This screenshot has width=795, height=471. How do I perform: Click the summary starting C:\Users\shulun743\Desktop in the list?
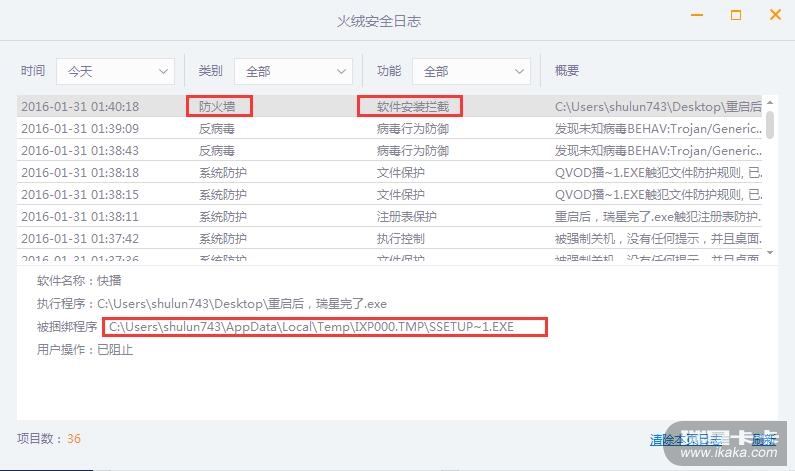click(658, 106)
